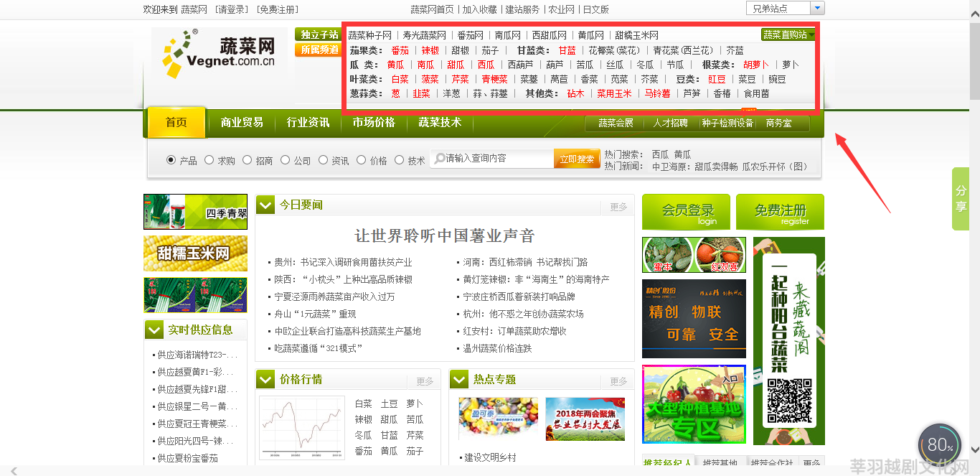Image resolution: width=980 pixels, height=476 pixels.
Task: Open the 人才招聘 menu item
Action: pos(670,123)
